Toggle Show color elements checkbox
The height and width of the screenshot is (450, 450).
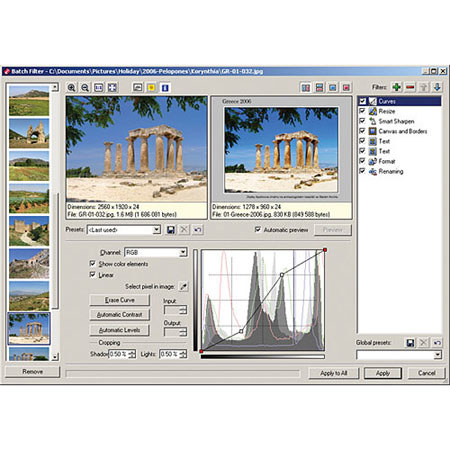point(93,263)
